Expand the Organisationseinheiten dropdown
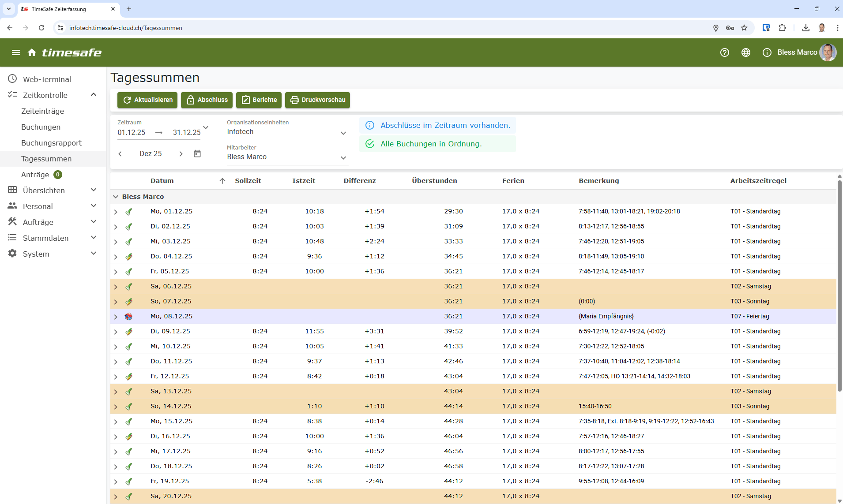Screen dimensions: 843x504 click(x=343, y=133)
